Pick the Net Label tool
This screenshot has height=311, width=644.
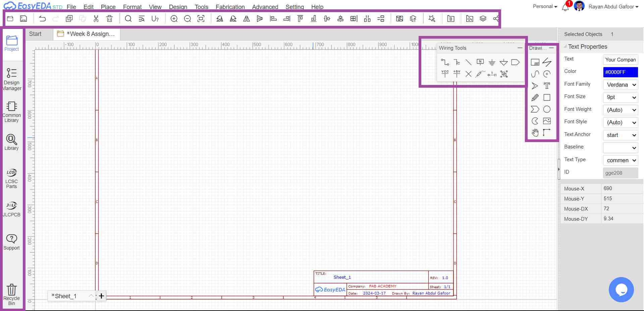480,62
